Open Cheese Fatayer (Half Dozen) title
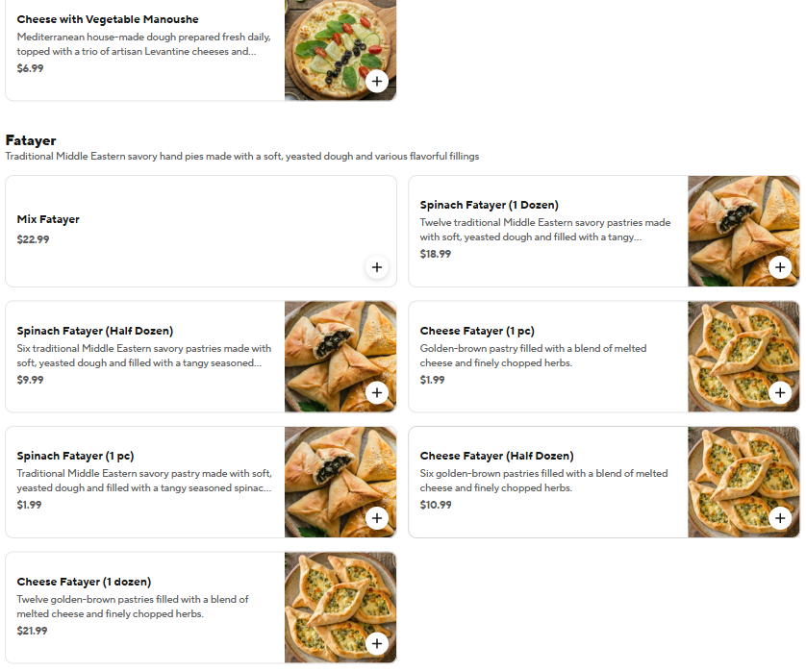Screen dimensions: 806x672 pyautogui.click(x=496, y=456)
